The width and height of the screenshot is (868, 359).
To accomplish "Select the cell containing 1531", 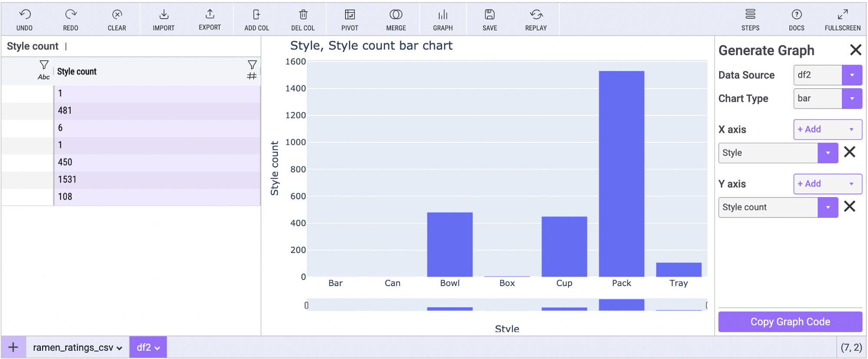I will click(x=157, y=180).
